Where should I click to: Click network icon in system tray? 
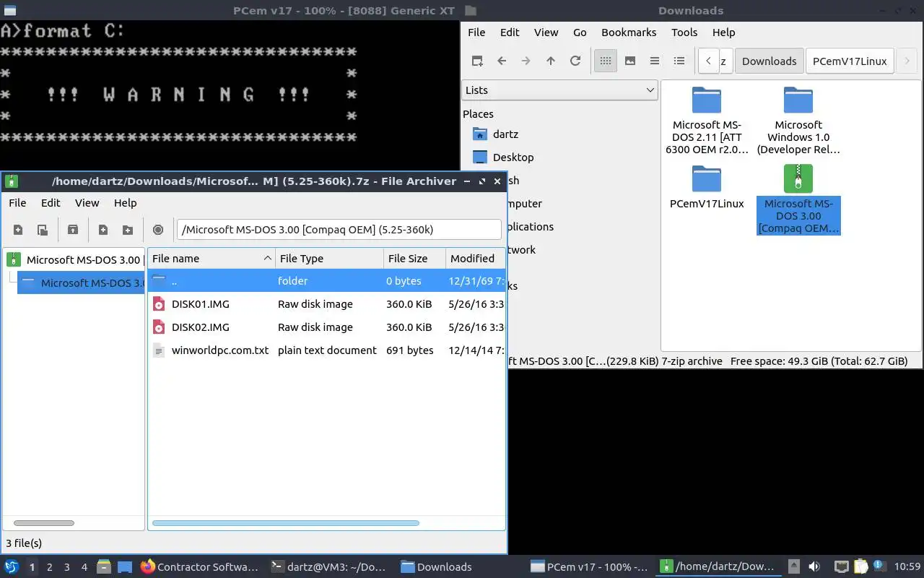pyautogui.click(x=841, y=567)
